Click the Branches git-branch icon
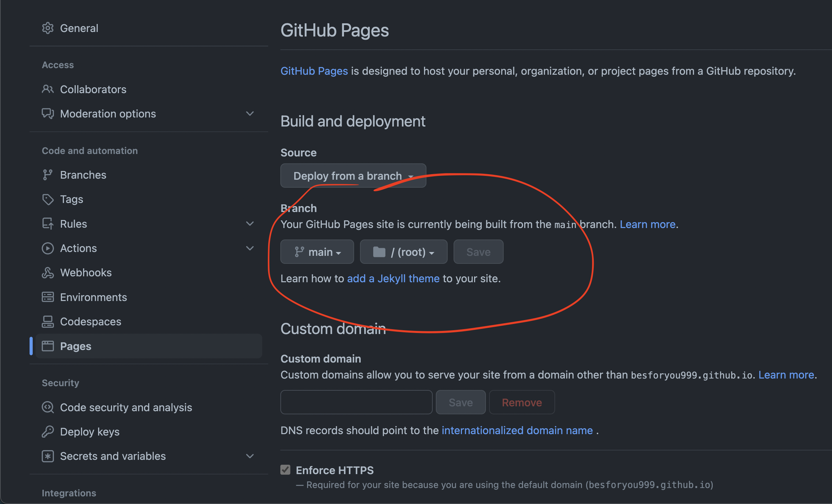Screen dimensions: 832x504 (48, 175)
